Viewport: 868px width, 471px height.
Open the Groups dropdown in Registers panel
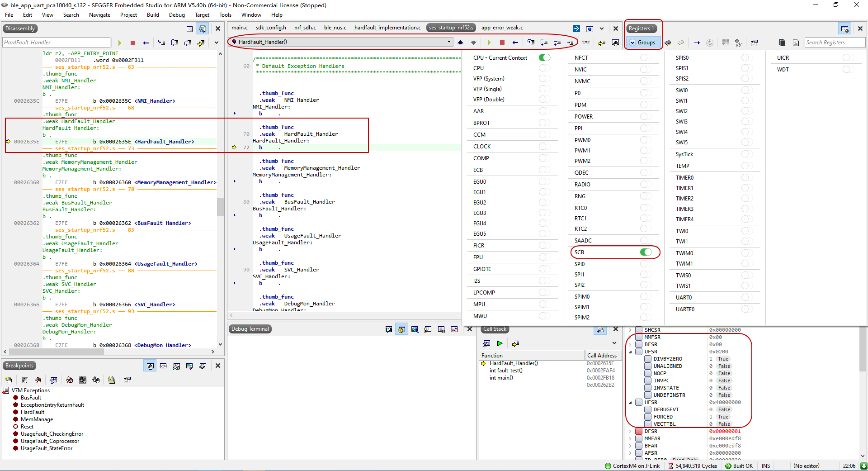click(643, 43)
